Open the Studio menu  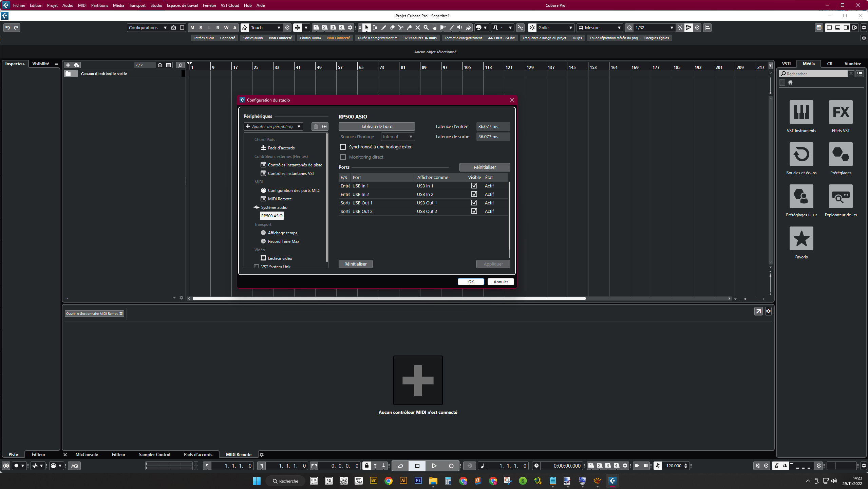(x=156, y=5)
